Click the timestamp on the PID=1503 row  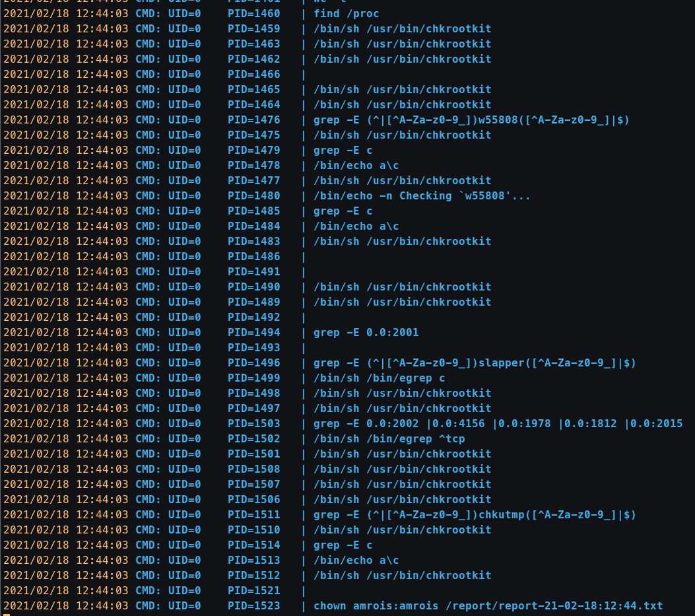(66, 423)
